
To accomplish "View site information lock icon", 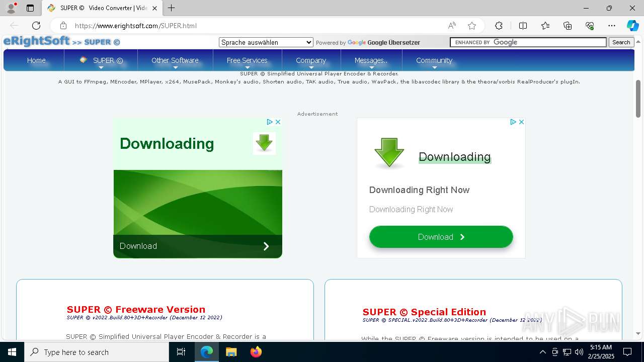I will pos(63,26).
